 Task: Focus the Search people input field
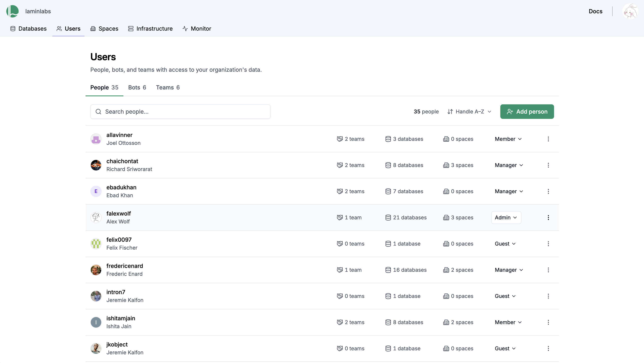coord(181,112)
